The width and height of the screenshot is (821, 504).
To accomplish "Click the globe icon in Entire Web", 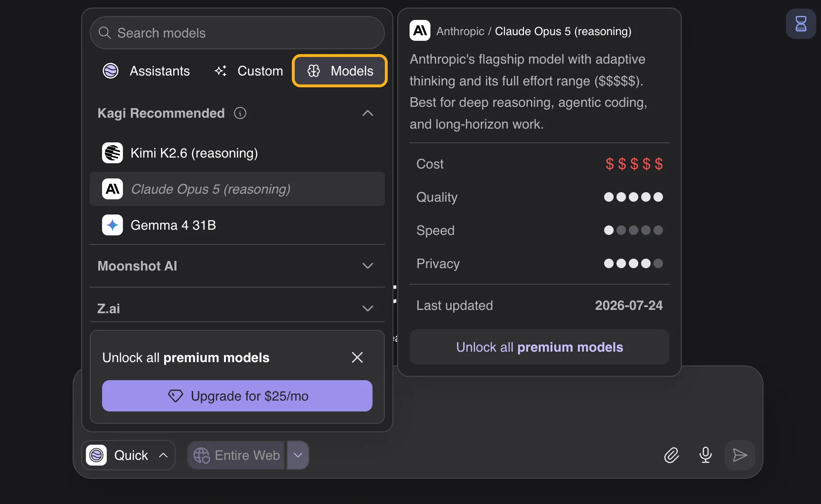I will point(202,455).
